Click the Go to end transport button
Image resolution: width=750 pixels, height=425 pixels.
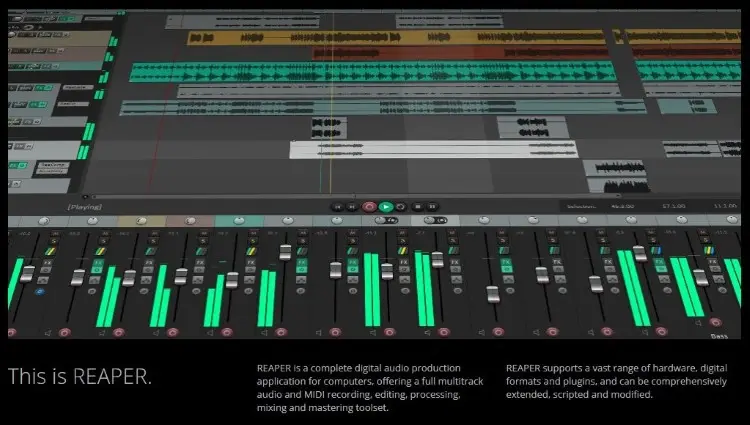point(352,207)
